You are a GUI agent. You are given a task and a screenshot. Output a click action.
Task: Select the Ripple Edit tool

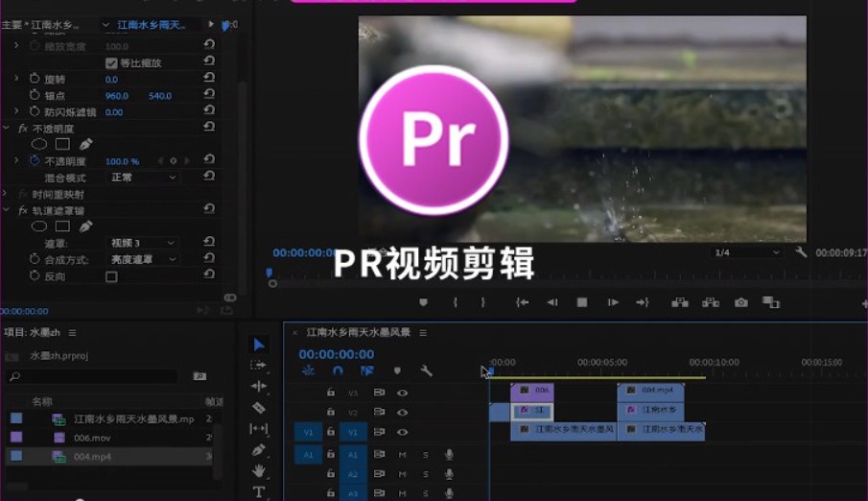click(259, 386)
